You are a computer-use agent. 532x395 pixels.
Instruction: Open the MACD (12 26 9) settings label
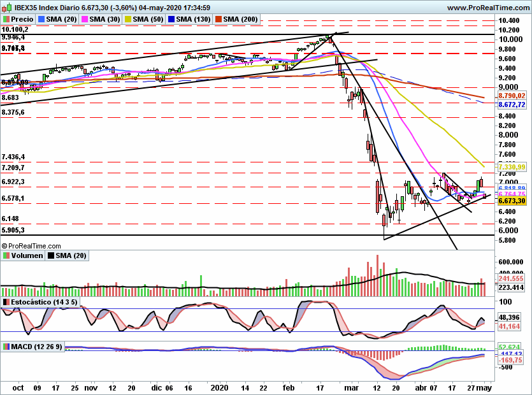tap(37, 347)
